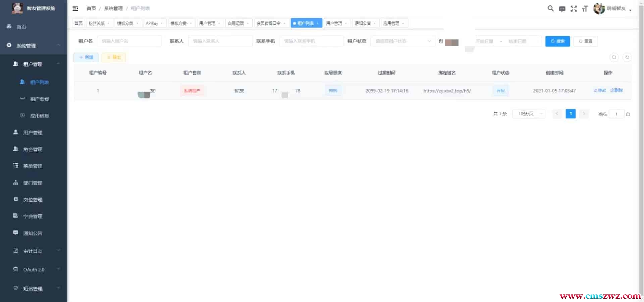Collapse sidebar using the hamburger icon
The width and height of the screenshot is (644, 302).
(x=75, y=8)
